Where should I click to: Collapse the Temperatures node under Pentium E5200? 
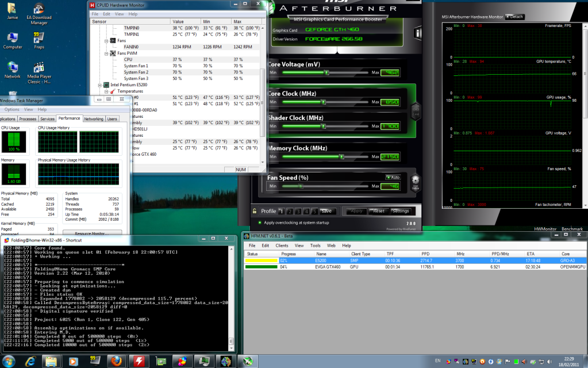click(x=106, y=91)
